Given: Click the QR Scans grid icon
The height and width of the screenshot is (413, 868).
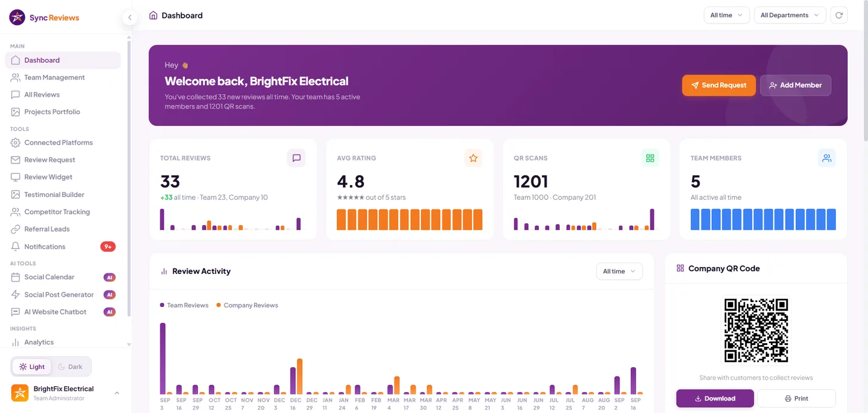Looking at the screenshot, I should click(650, 158).
